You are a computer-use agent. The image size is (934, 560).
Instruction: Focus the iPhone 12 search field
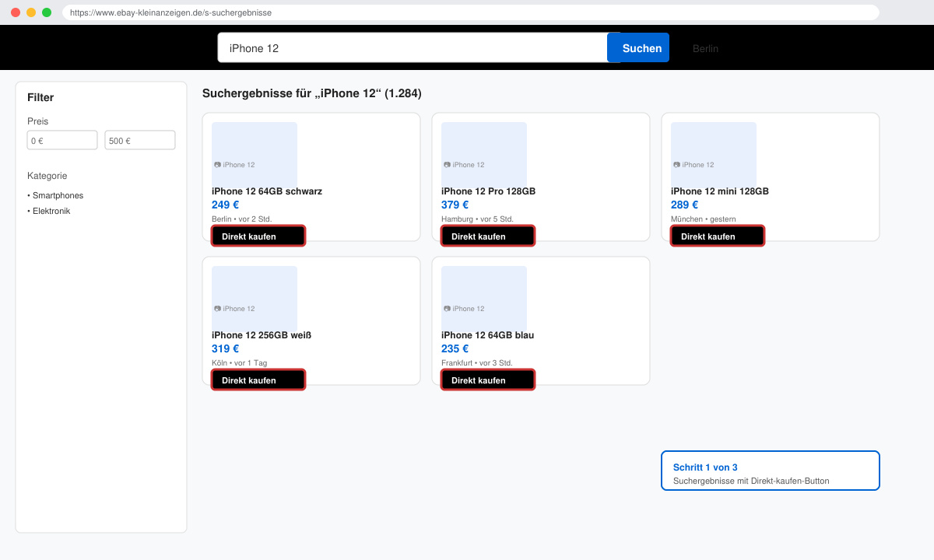(413, 48)
